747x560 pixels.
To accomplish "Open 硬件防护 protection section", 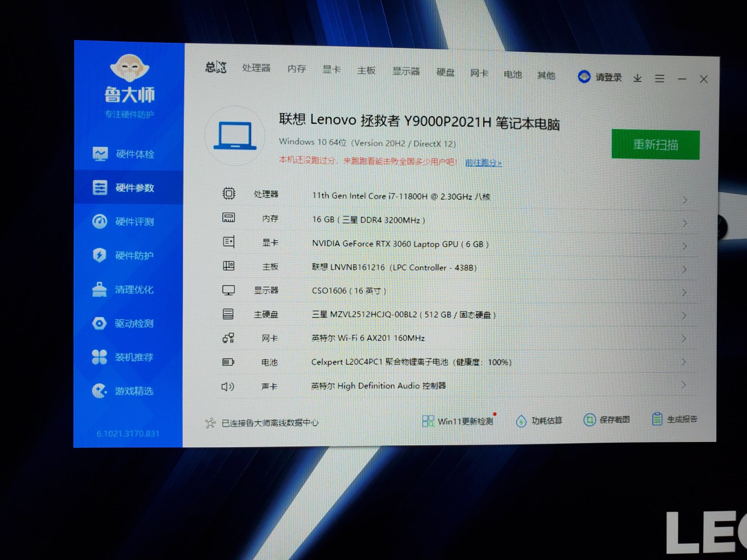I will (123, 255).
